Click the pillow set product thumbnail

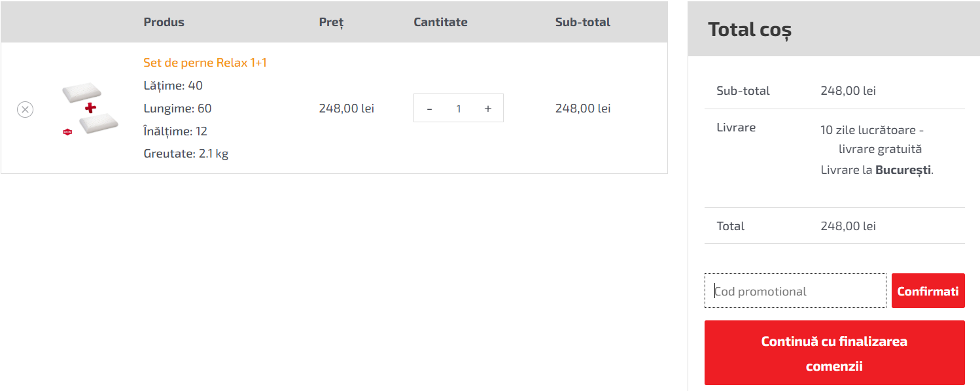click(x=90, y=109)
